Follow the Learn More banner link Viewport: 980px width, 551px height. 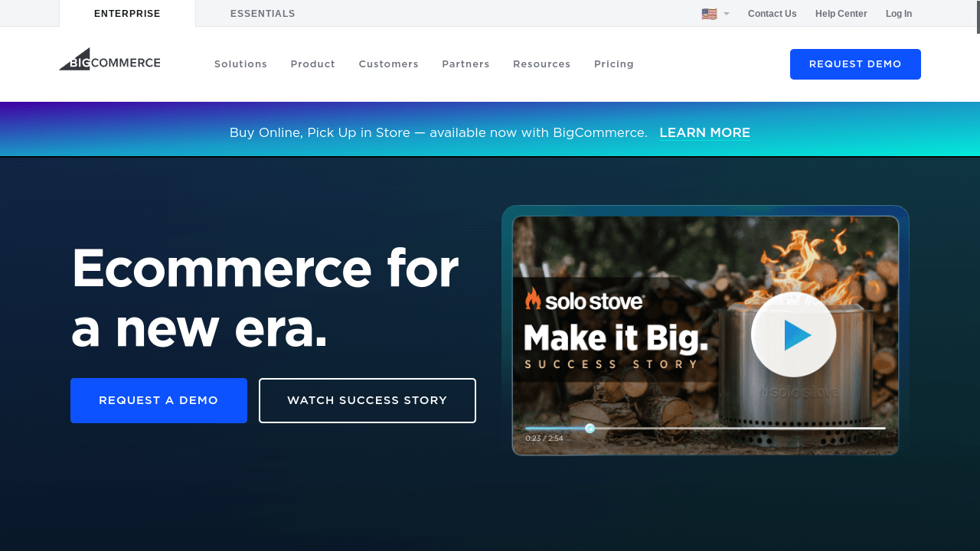(704, 132)
